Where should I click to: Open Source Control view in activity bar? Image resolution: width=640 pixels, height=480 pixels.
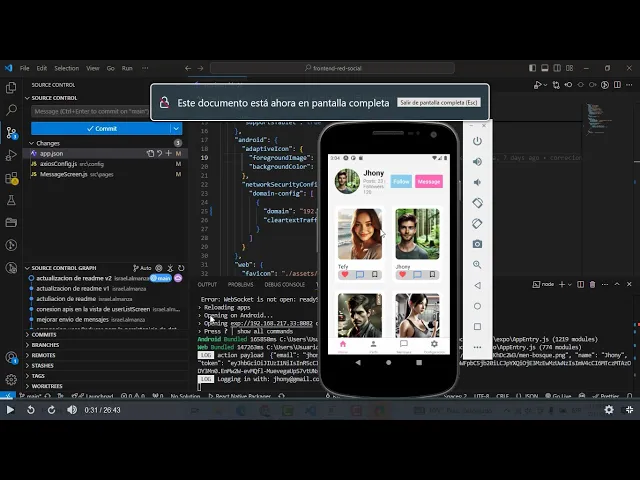(x=11, y=133)
